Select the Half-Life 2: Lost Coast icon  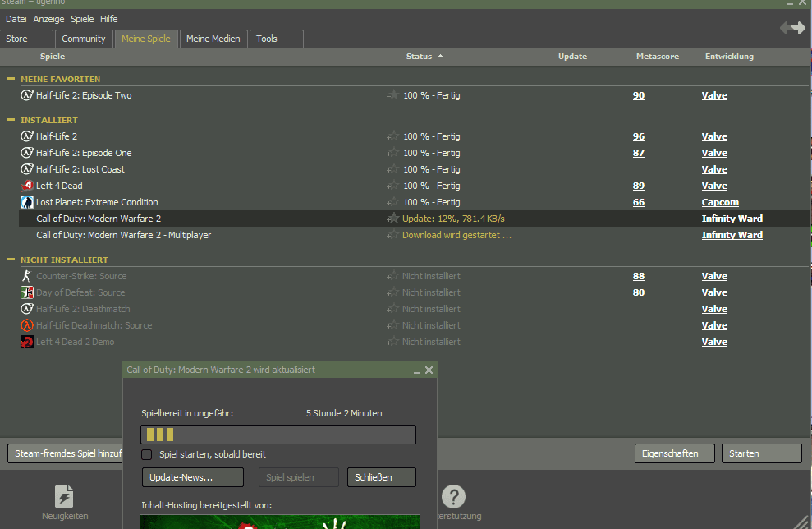[x=27, y=169]
